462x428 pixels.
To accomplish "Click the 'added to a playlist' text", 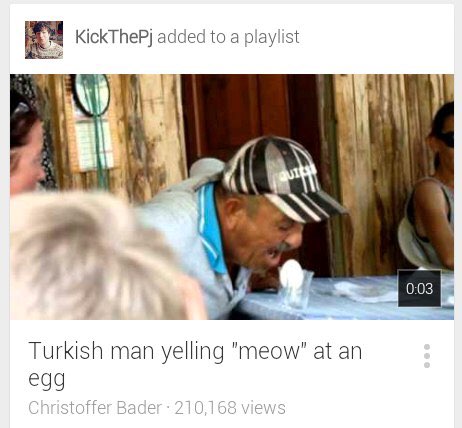I will (x=228, y=37).
